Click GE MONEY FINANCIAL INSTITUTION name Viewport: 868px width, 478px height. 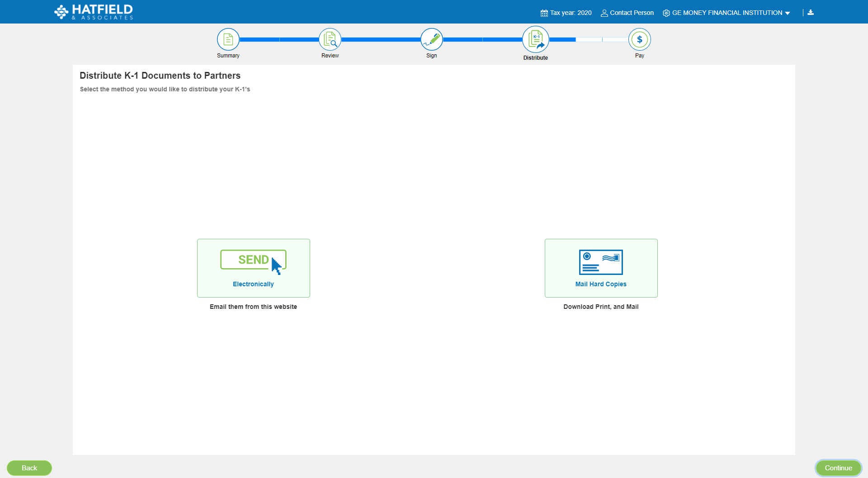tap(727, 13)
